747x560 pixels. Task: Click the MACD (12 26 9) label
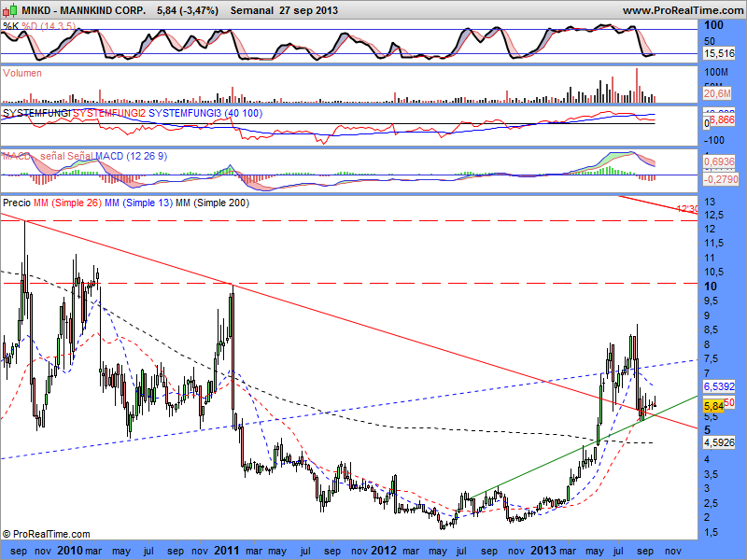pyautogui.click(x=131, y=156)
